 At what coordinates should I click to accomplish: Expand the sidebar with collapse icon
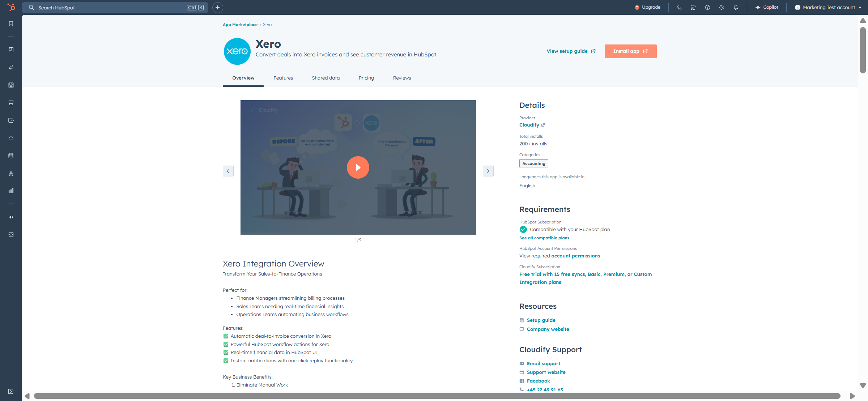pos(11,391)
